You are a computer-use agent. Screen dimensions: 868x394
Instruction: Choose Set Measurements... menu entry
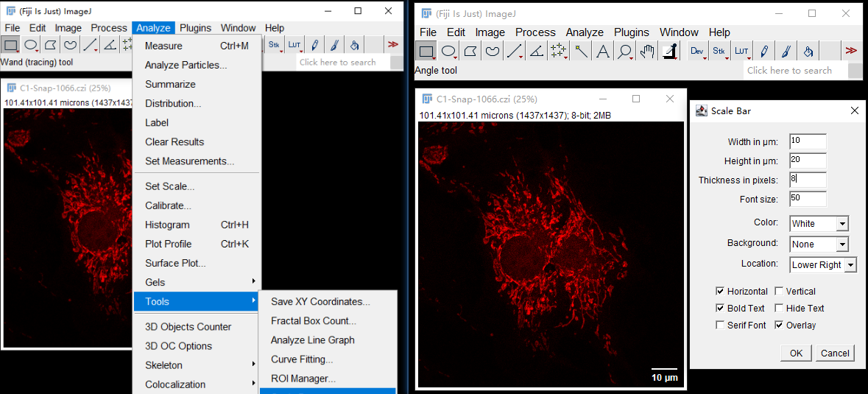pos(196,161)
